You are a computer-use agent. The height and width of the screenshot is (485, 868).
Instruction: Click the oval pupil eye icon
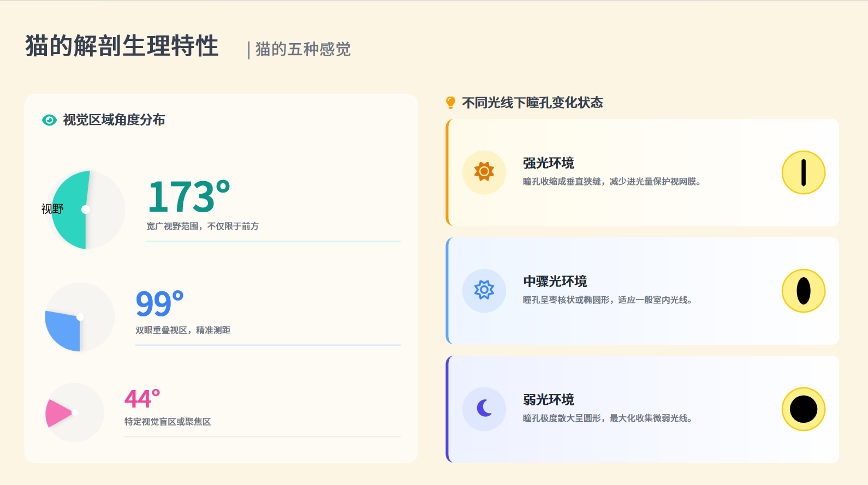coord(803,291)
